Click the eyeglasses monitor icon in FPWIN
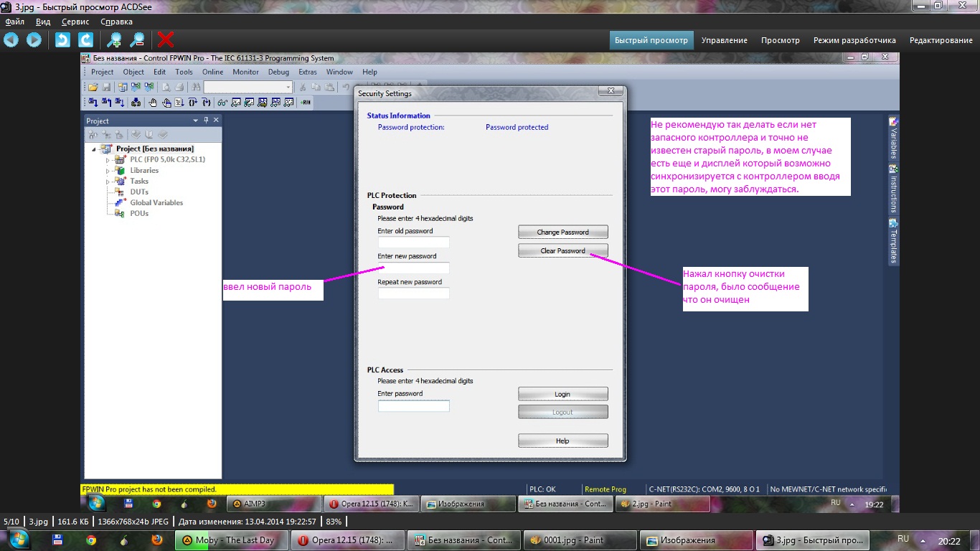Viewport: 980px width, 551px height. 223,103
